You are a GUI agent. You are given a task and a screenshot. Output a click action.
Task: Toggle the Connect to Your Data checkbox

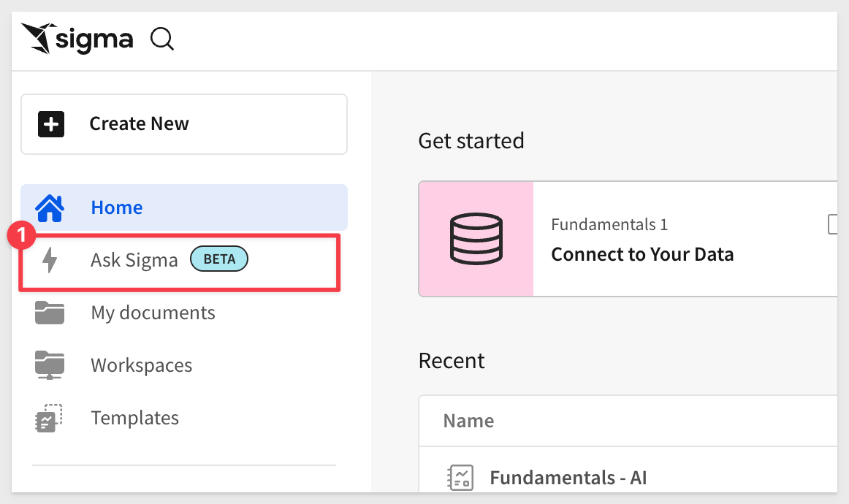tap(833, 225)
